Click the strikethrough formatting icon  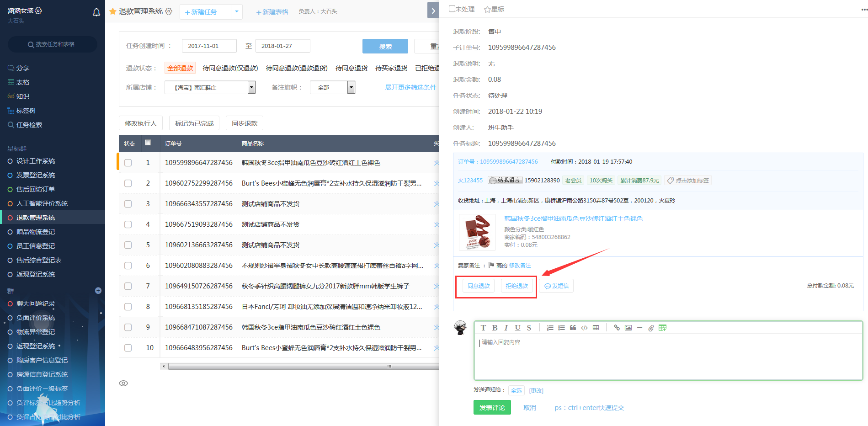pyautogui.click(x=529, y=328)
